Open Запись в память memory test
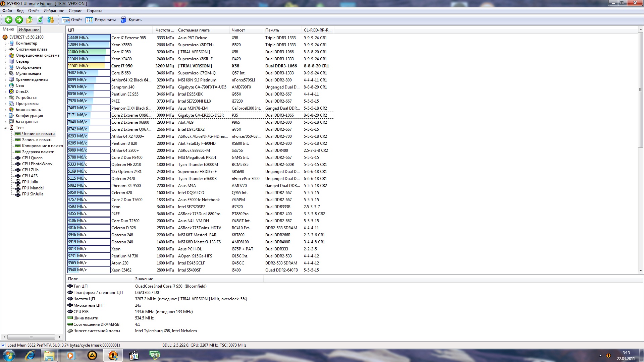Viewport: 644px width, 362px height. click(x=37, y=140)
